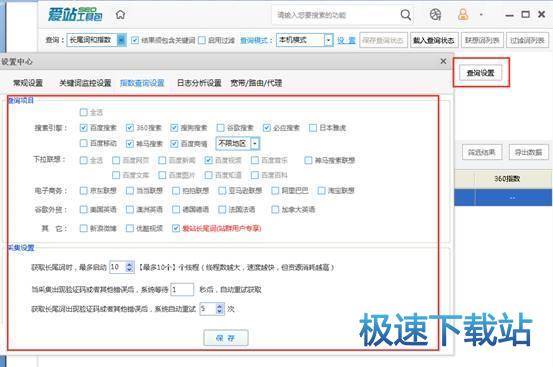Open the skin/theme globe icon

click(435, 15)
